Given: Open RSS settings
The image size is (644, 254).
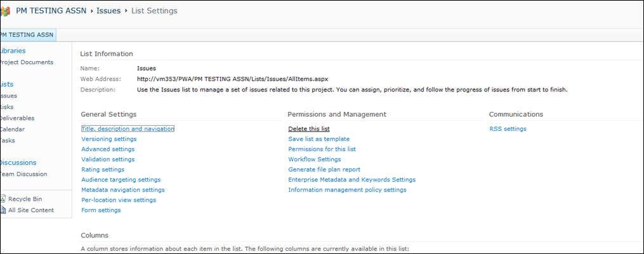Looking at the screenshot, I should 508,129.
